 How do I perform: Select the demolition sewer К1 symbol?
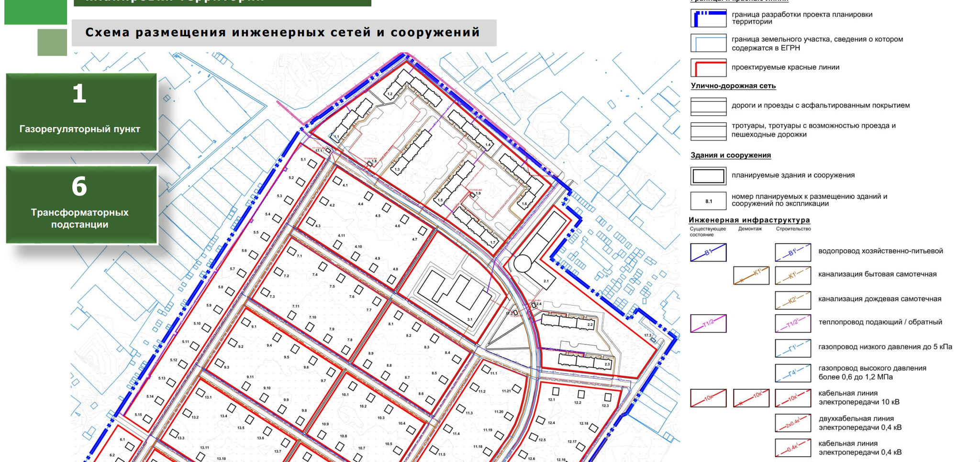[751, 275]
